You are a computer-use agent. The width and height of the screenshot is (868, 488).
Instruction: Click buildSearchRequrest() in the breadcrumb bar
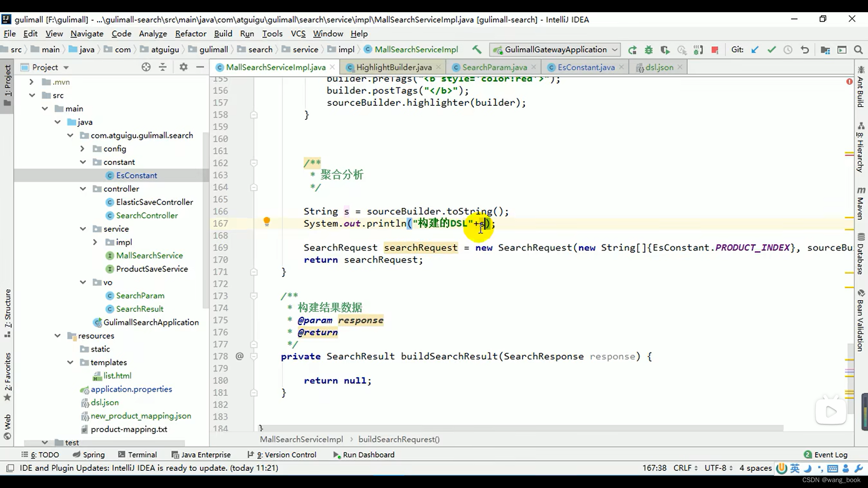[x=399, y=439]
